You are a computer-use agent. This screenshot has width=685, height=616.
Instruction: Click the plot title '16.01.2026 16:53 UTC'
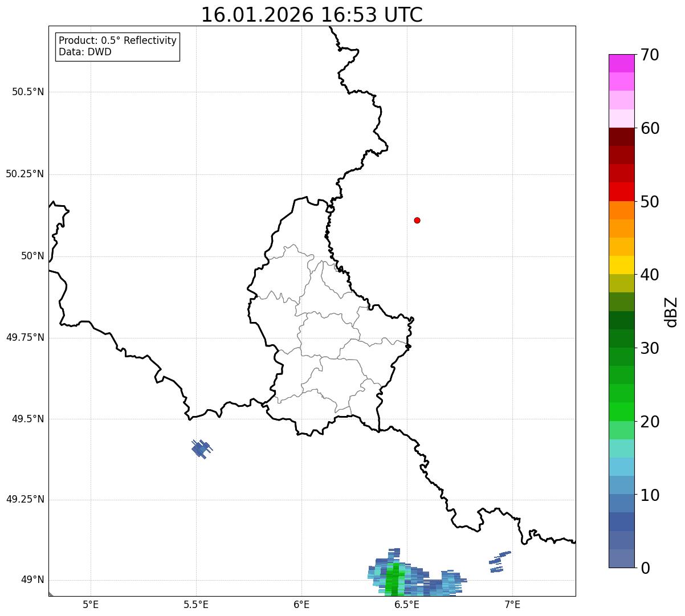point(312,15)
